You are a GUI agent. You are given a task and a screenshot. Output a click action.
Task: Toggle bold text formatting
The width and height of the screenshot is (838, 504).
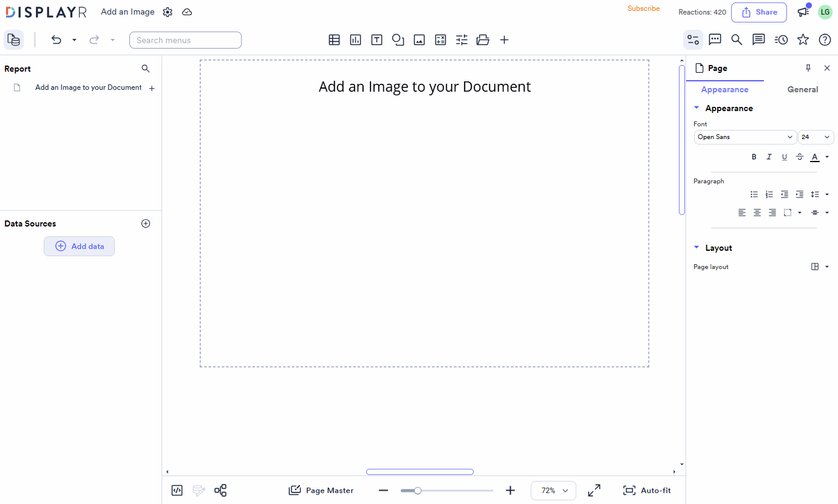click(754, 157)
